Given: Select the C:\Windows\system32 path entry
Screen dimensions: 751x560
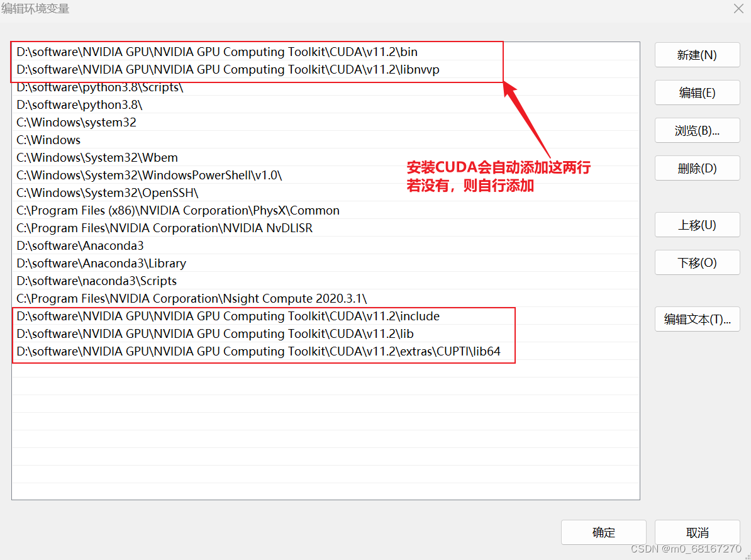Looking at the screenshot, I should (76, 123).
